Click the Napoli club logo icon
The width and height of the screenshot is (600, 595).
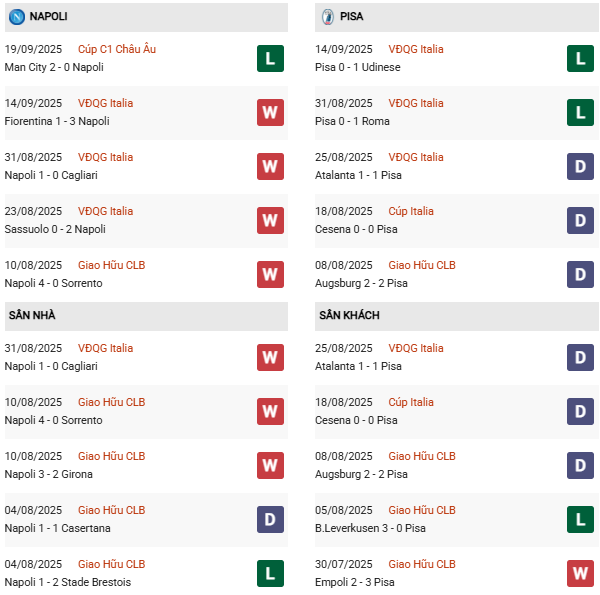[16, 17]
